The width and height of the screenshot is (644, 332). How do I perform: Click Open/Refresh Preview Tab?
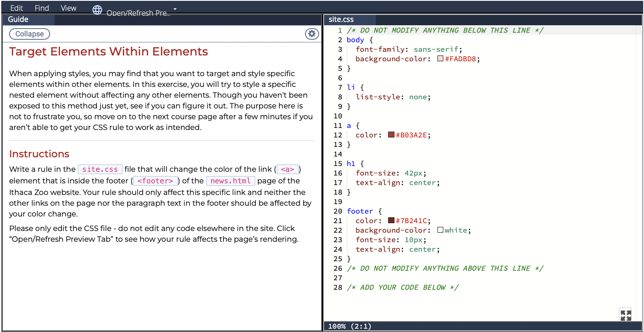pyautogui.click(x=139, y=13)
